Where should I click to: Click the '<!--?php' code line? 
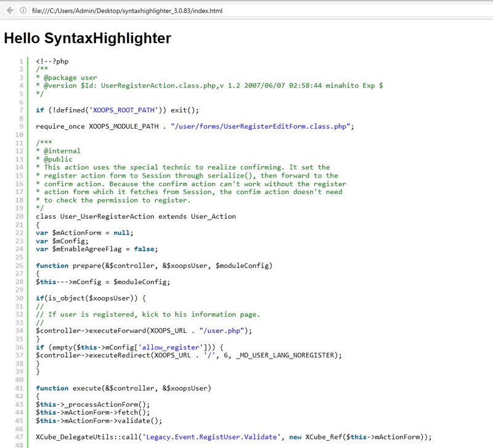[52, 61]
